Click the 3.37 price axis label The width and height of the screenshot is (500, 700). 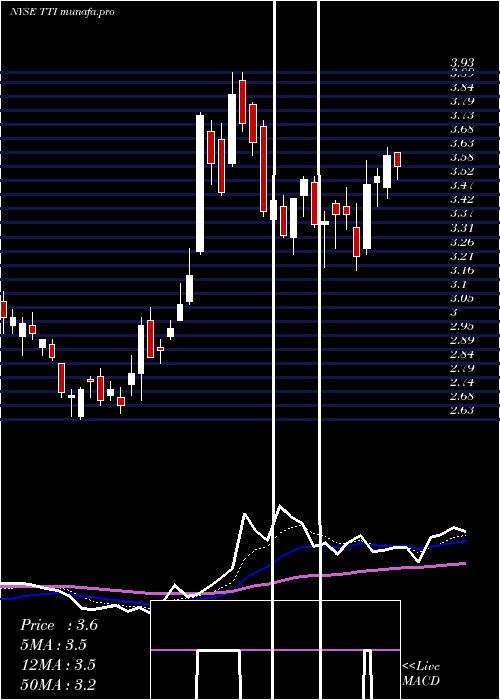462,213
